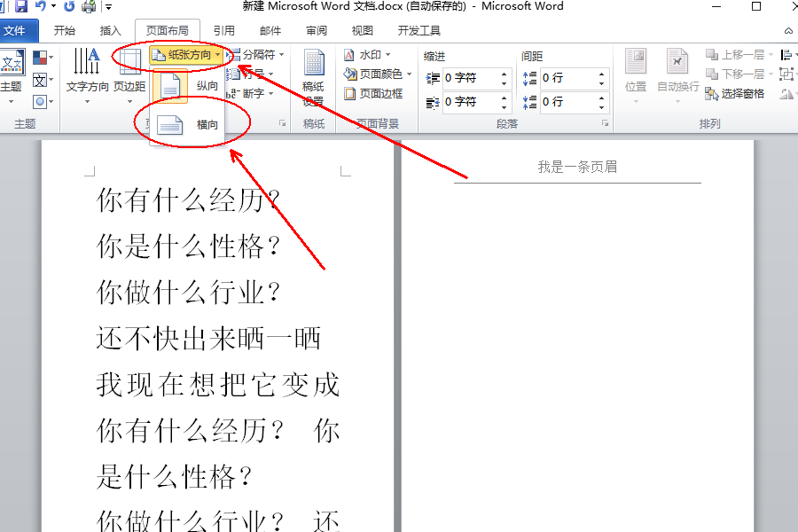Open the 水印 watermark dropdown
The image size is (798, 532).
(x=367, y=54)
